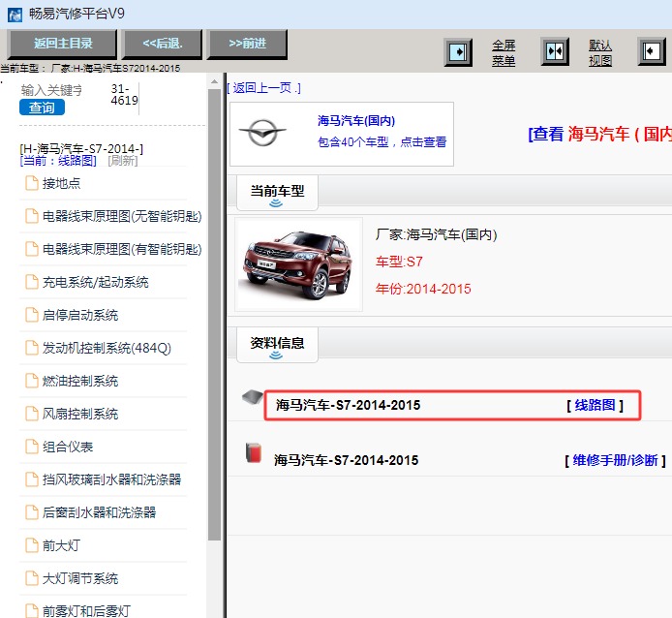Click the 返回主目录 button
The width and height of the screenshot is (672, 618).
[63, 44]
